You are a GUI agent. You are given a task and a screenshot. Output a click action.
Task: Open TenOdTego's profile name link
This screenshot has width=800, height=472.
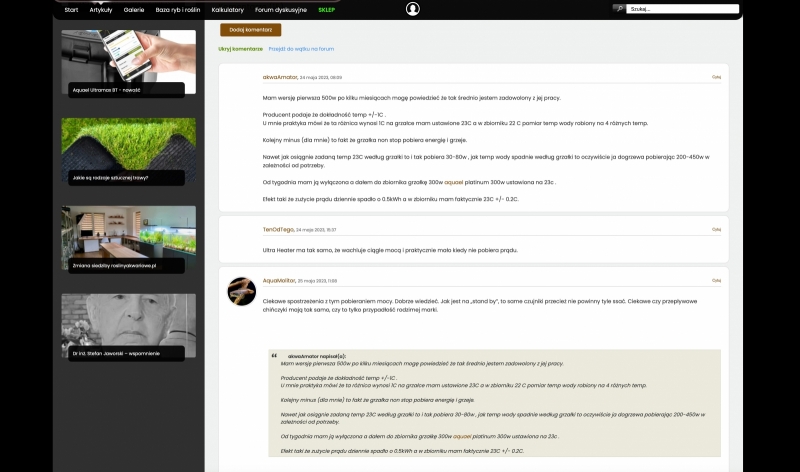(278, 230)
